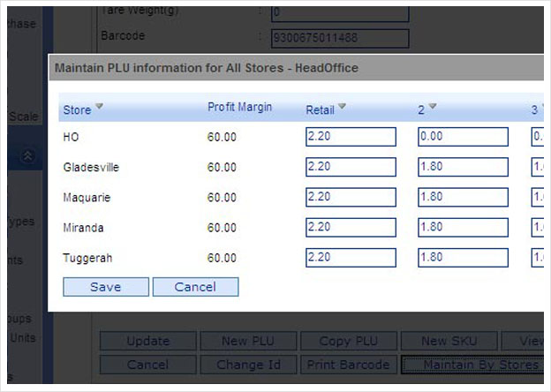Select the Maquarie store name

pos(87,198)
